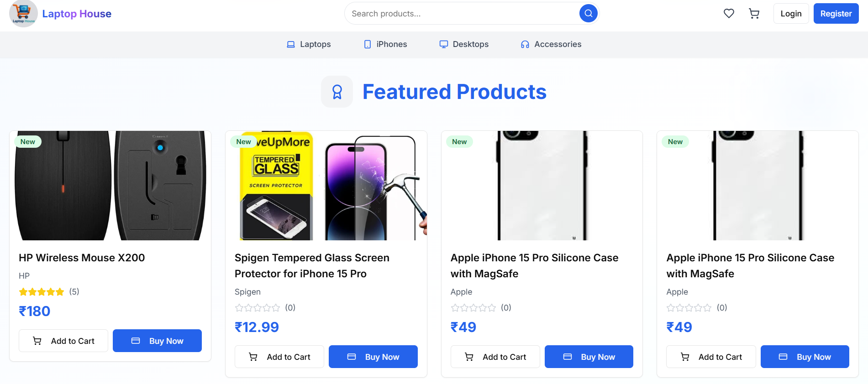
Task: Click the Login button
Action: point(791,13)
